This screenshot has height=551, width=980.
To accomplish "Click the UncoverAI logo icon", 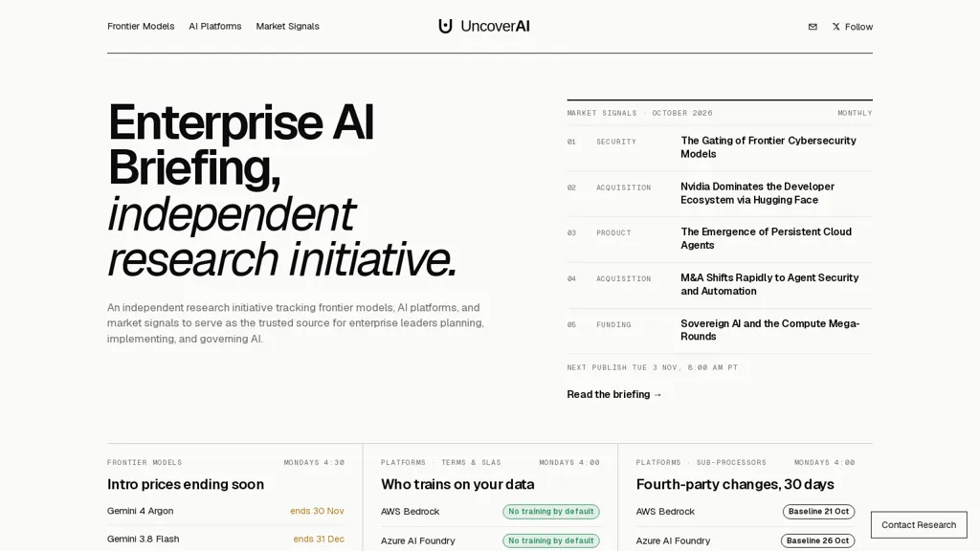I will (445, 26).
